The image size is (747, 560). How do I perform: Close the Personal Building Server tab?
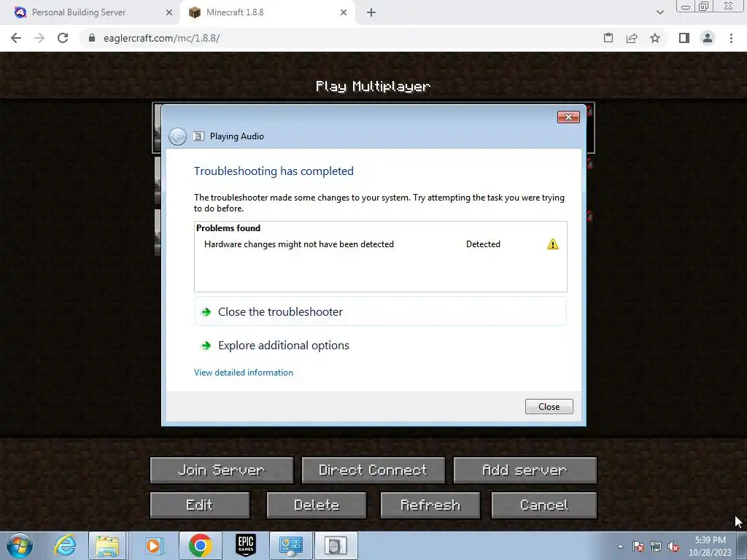(169, 13)
